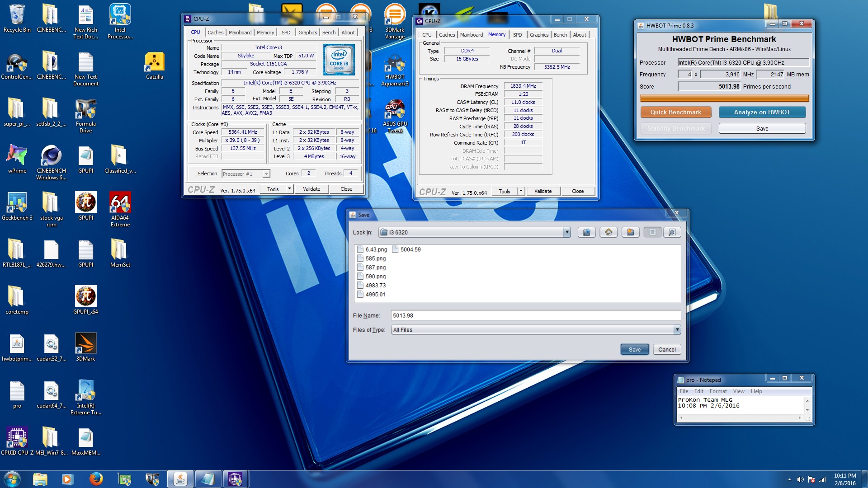Switch to list view in Save dialog

point(652,232)
